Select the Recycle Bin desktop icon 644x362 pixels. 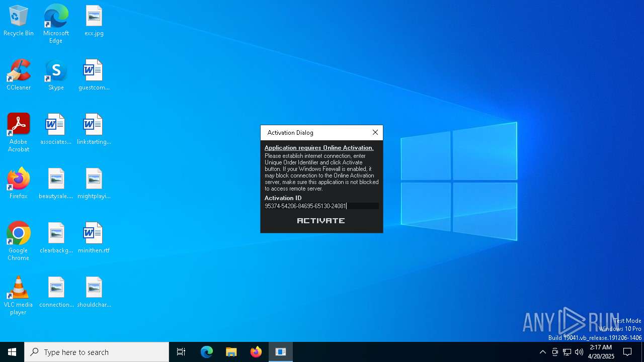[19, 21]
